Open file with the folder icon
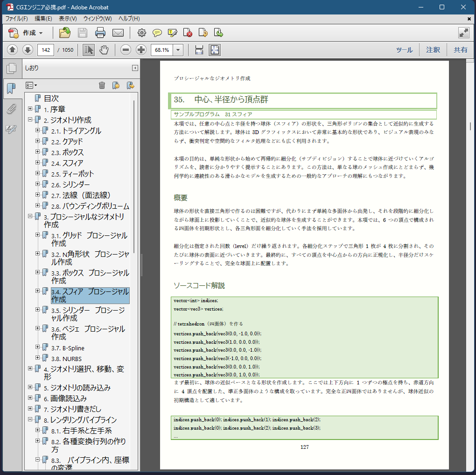 click(x=65, y=33)
